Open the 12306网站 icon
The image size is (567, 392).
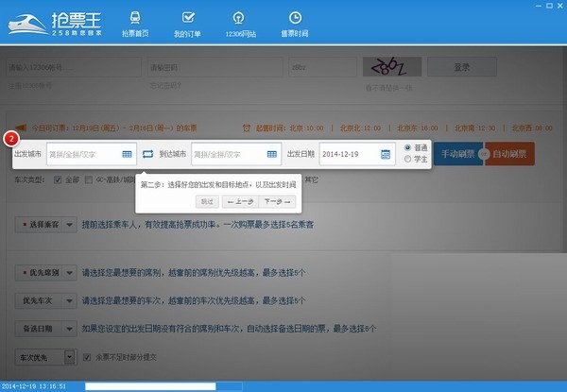click(x=239, y=18)
